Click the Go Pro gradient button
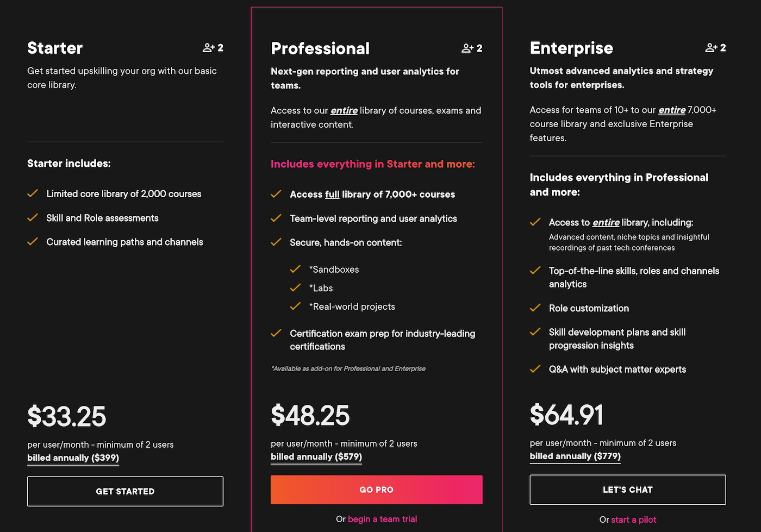This screenshot has width=761, height=532. [x=377, y=490]
